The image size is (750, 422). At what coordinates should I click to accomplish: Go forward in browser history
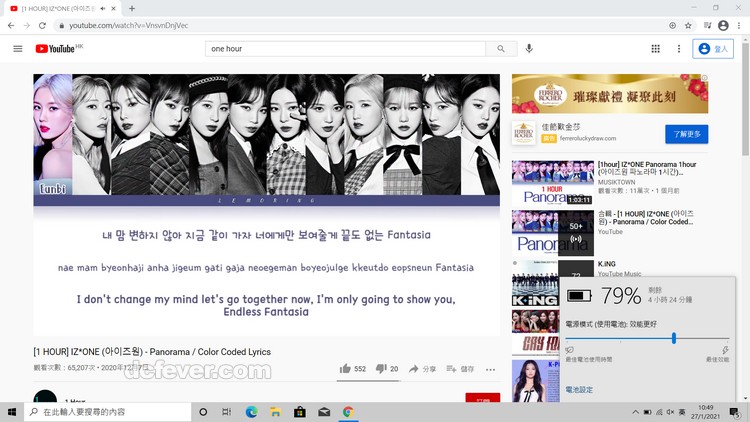(x=27, y=25)
